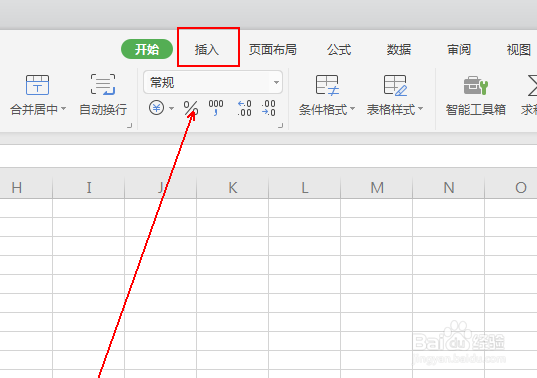Open the 插入 tab
The image size is (537, 378).
(x=207, y=50)
